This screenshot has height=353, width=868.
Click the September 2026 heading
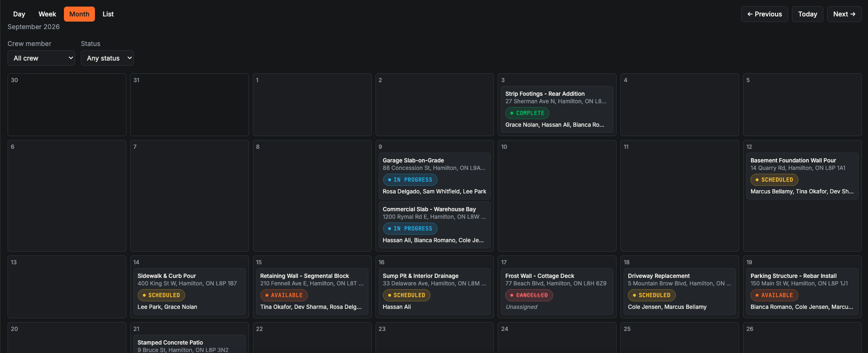coord(33,27)
